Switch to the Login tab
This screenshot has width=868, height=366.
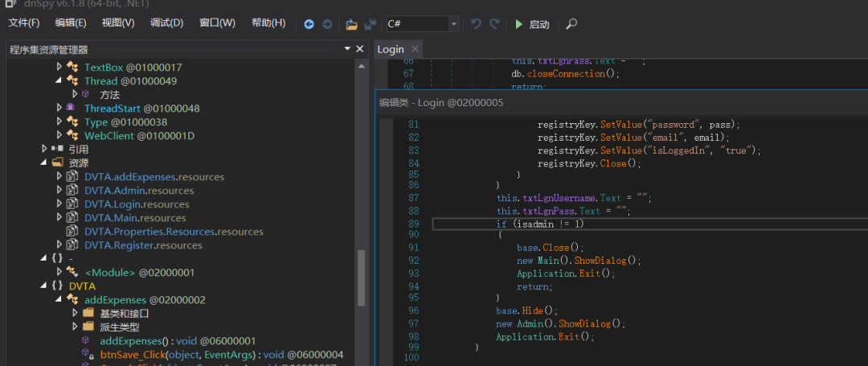coord(391,49)
